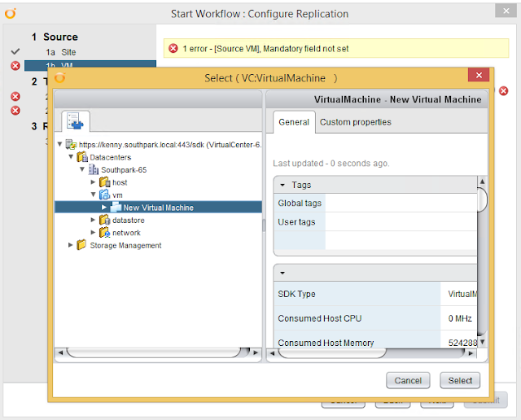Select the Southpark-65 datacenter label
This screenshot has width=521, height=420.
tap(124, 170)
